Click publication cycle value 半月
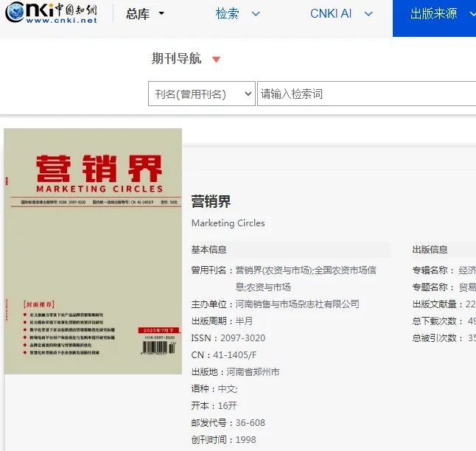This screenshot has height=451, width=476. tap(244, 321)
